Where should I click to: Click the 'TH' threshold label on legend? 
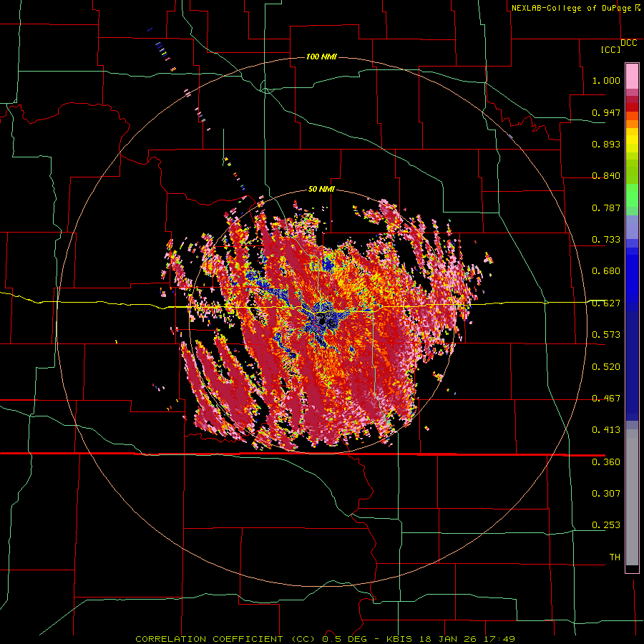tap(615, 557)
